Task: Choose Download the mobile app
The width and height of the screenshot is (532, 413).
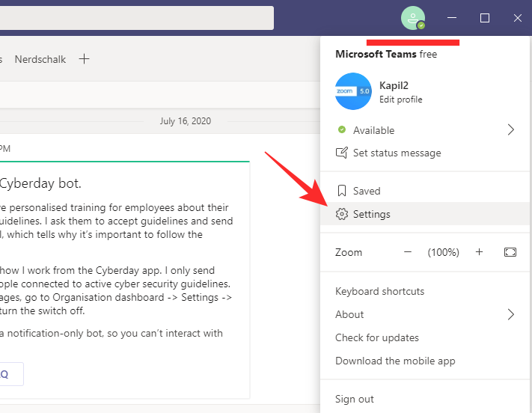Action: (395, 361)
